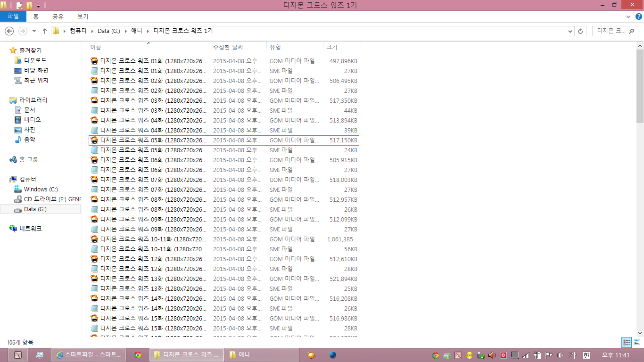The width and height of the screenshot is (644, 362).
Task: Open the 파일 ribbon tab
Action: 13,16
